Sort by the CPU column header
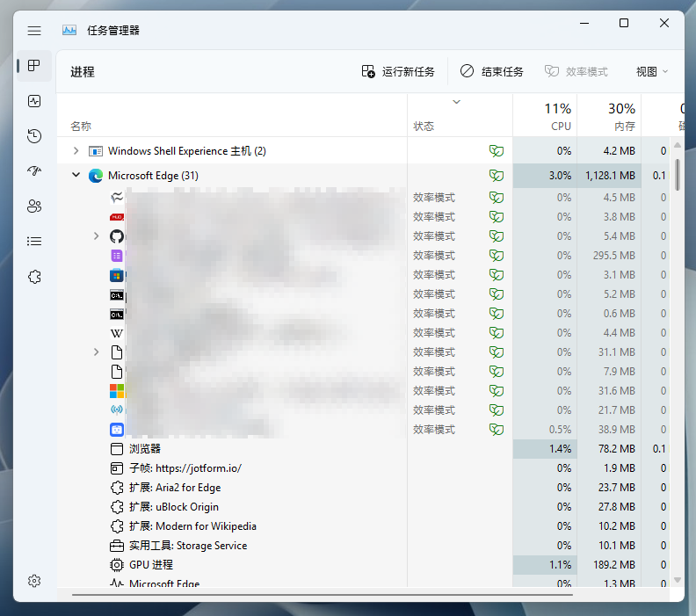Viewport: 696px width, 616px height. pos(545,115)
